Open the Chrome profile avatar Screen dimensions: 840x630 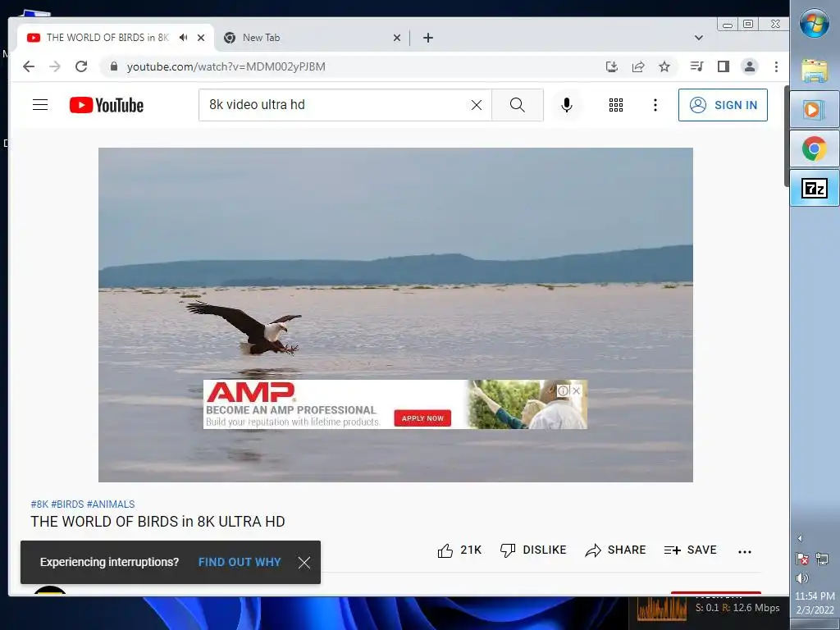[x=750, y=66]
